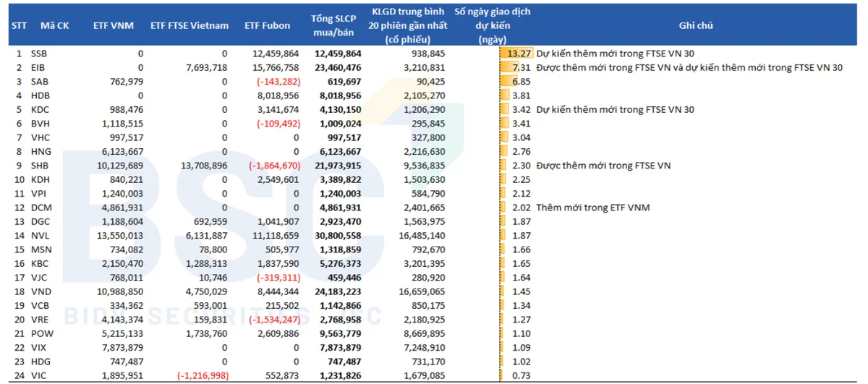Select ticker cell 'VCB'

[x=40, y=305]
